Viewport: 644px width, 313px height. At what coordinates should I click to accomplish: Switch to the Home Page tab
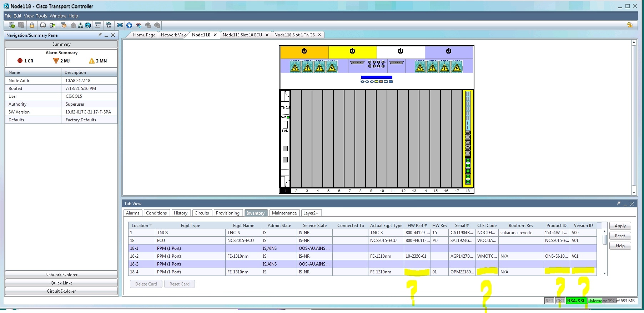144,35
